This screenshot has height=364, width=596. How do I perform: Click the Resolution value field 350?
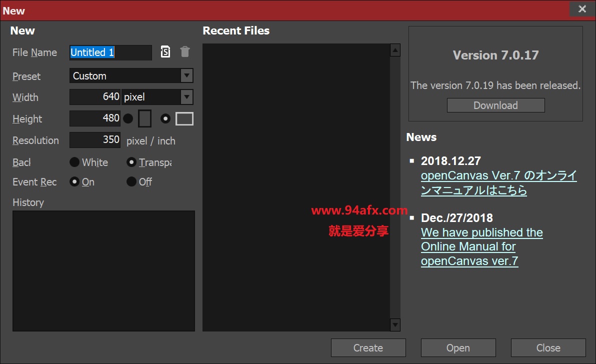click(x=95, y=140)
